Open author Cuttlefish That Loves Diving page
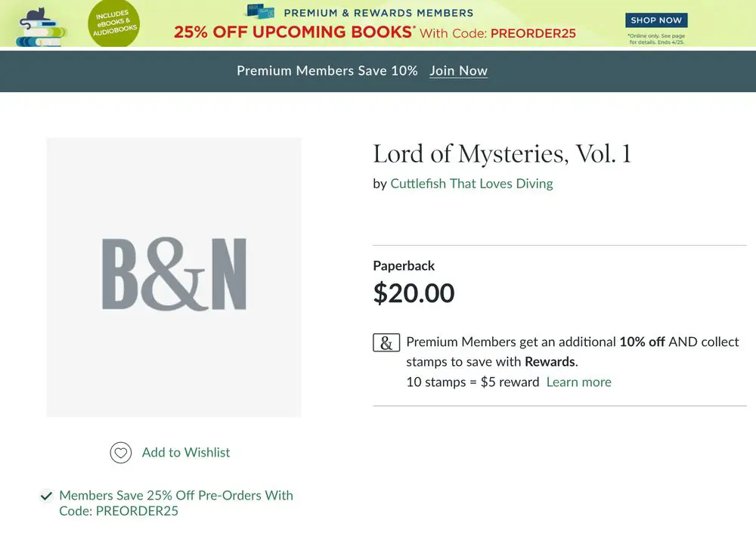 pyautogui.click(x=472, y=183)
